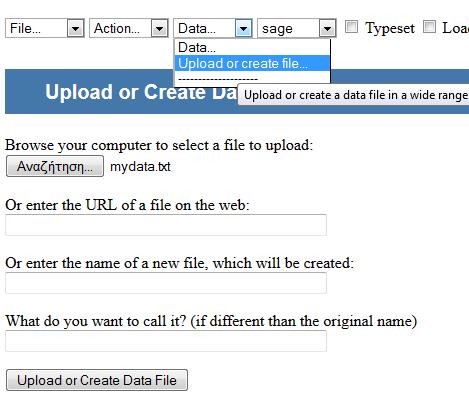Image resolution: width=469 pixels, height=416 pixels.
Task: Click the Upload or Create Data heading banner
Action: coord(237,92)
